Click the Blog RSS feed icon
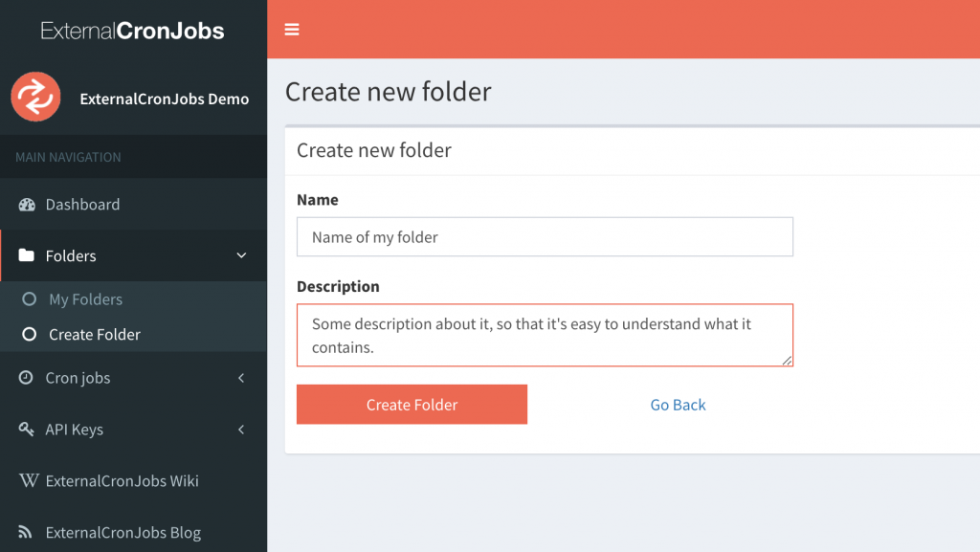 25,531
